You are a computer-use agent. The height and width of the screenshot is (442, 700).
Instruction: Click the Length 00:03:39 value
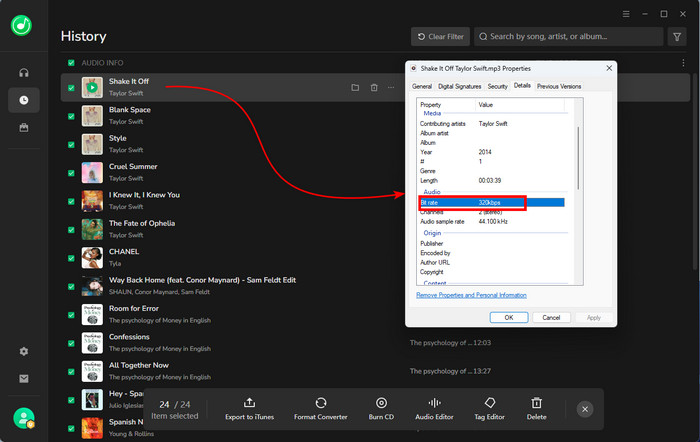[490, 180]
